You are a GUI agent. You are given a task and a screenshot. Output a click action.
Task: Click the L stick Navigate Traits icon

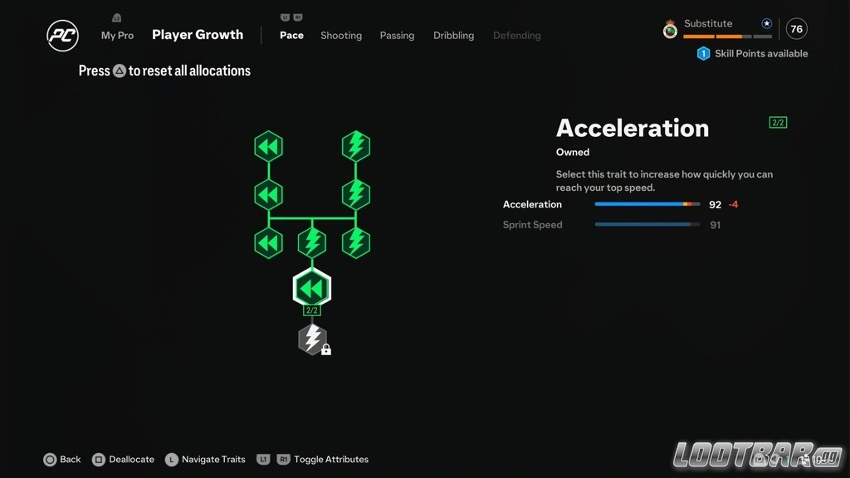(x=171, y=460)
